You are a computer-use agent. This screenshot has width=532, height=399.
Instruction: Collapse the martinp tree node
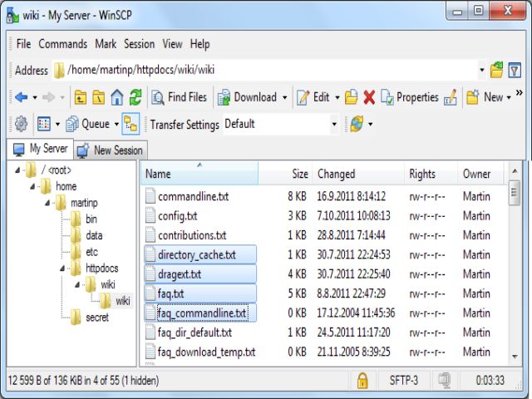pyautogui.click(x=47, y=203)
